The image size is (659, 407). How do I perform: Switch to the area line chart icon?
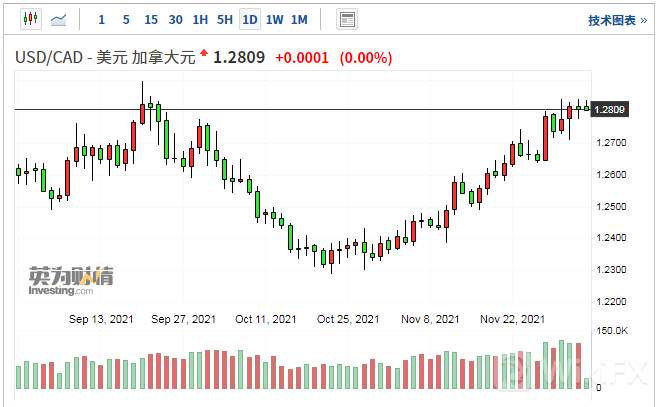tap(59, 19)
